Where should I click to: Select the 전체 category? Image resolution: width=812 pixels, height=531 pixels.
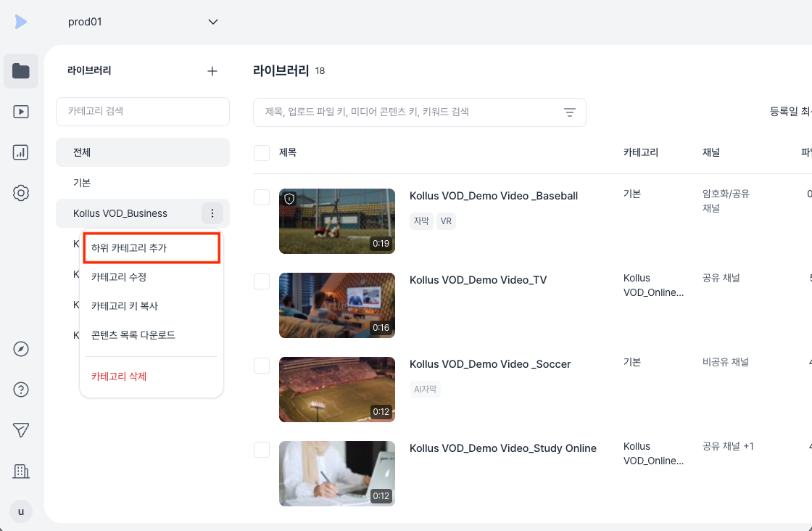pos(142,152)
